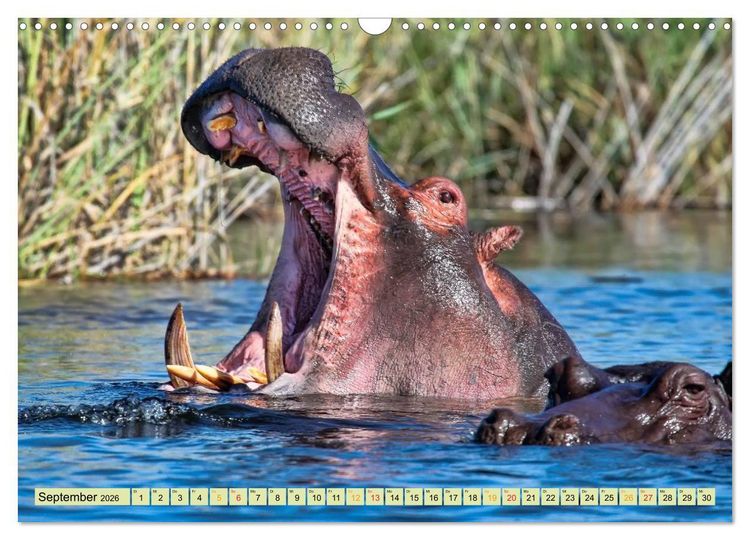Screen dimensions: 750x540
Task: Click the yawning hippo's ear
Action: pos(497,242)
